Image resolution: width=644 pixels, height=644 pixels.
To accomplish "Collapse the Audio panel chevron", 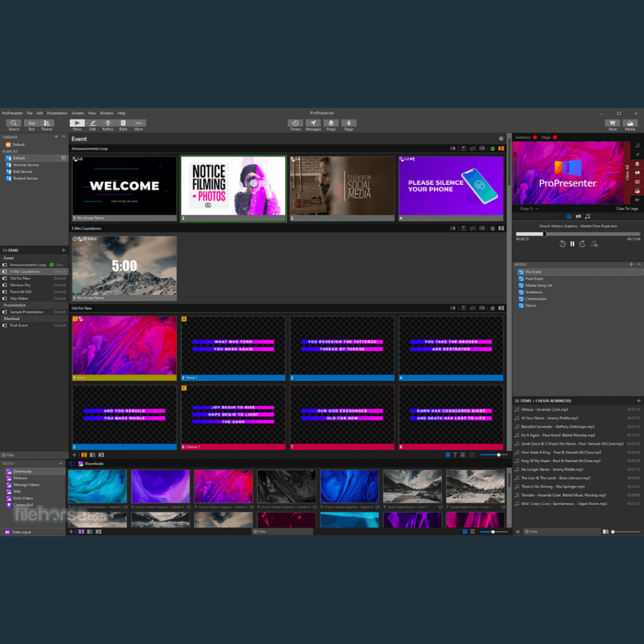I will (x=639, y=264).
